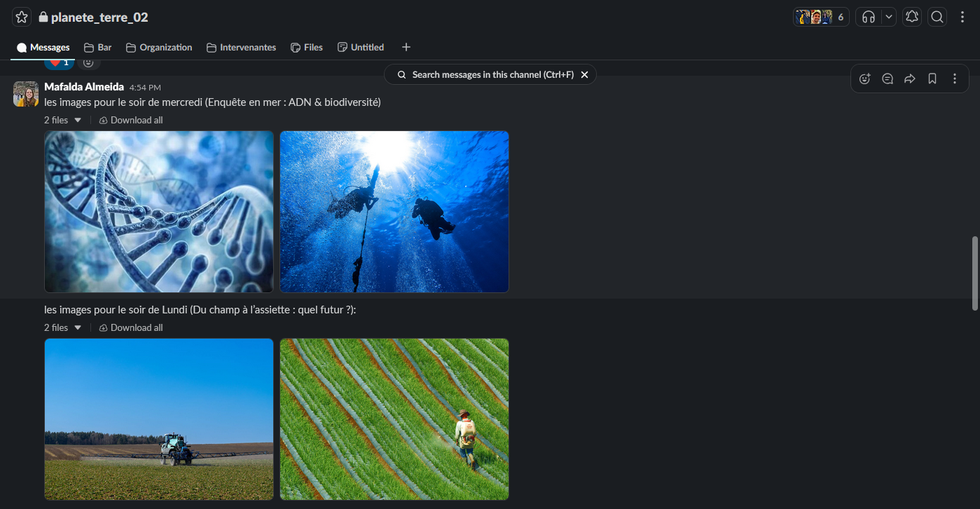
Task: Close the channel search box
Action: tap(584, 74)
